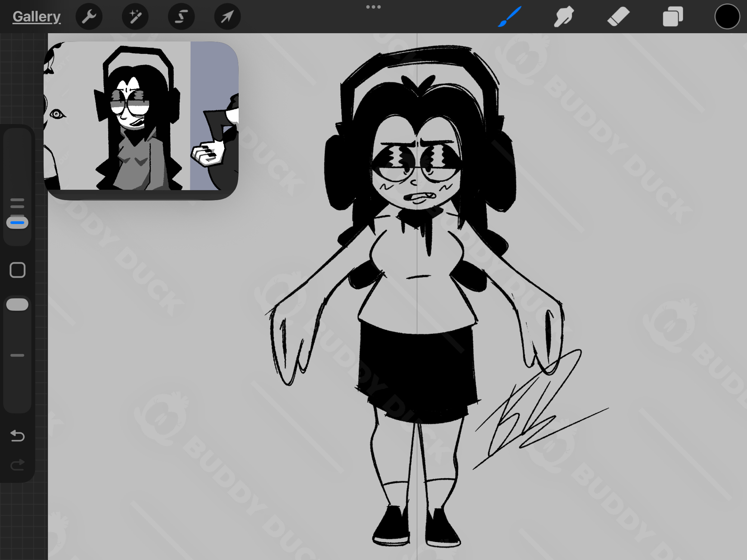747x560 pixels.
Task: Open the Layers panel
Action: pyautogui.click(x=673, y=17)
